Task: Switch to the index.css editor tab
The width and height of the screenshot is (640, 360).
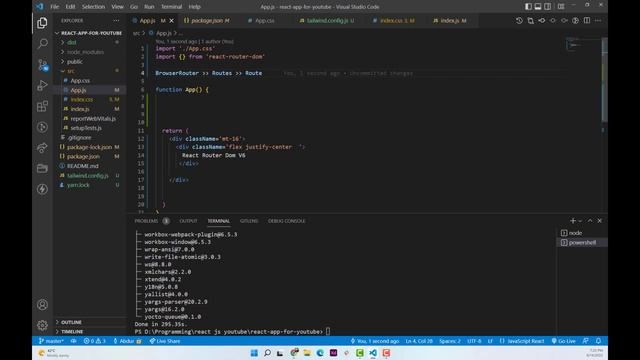Action: point(397,20)
